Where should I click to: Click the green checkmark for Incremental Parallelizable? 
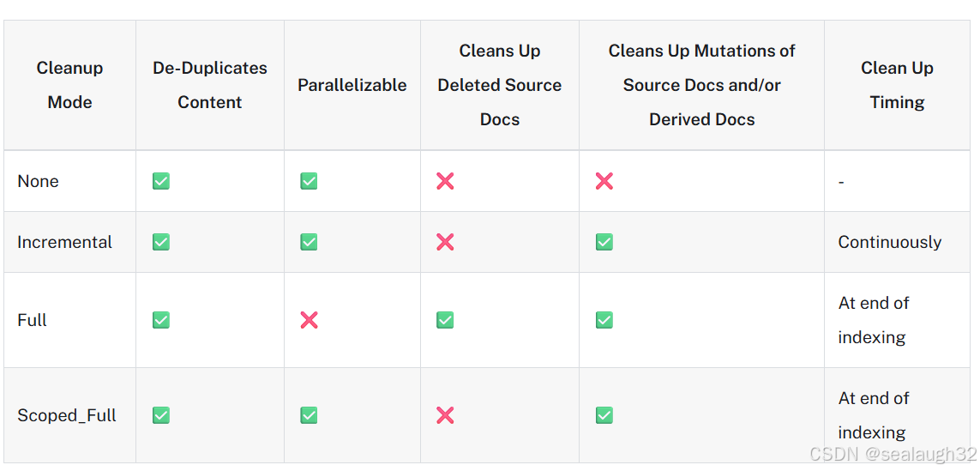[x=309, y=242]
